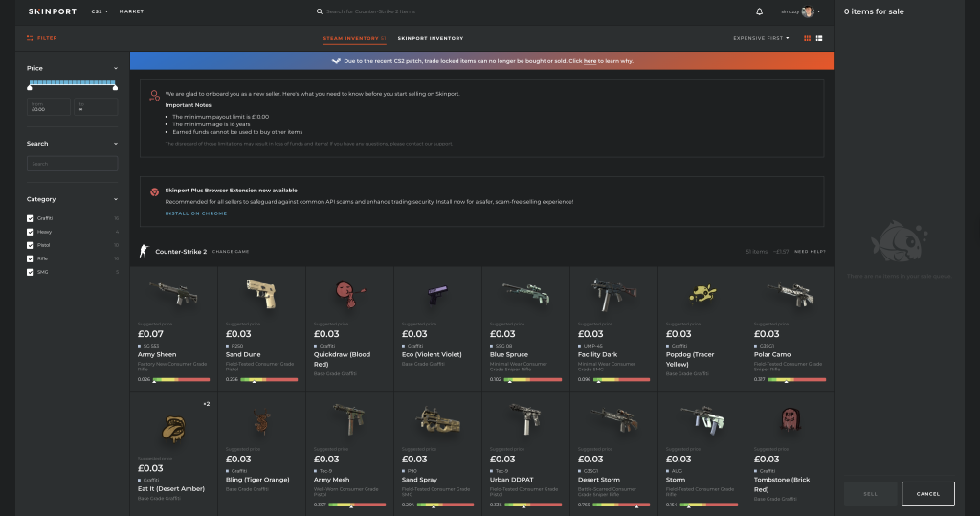Toggle the SMG category checkbox

(x=31, y=272)
